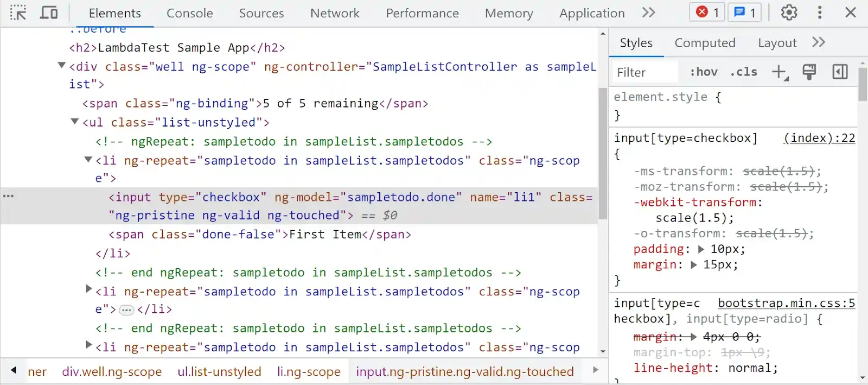
Task: Open the rendering emulation paintbrush icon
Action: [809, 72]
